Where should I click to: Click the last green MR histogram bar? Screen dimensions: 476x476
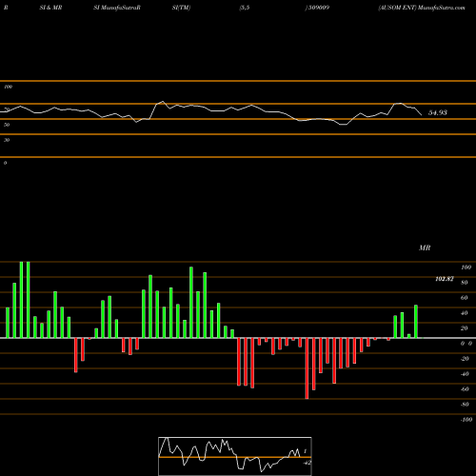[416, 322]
